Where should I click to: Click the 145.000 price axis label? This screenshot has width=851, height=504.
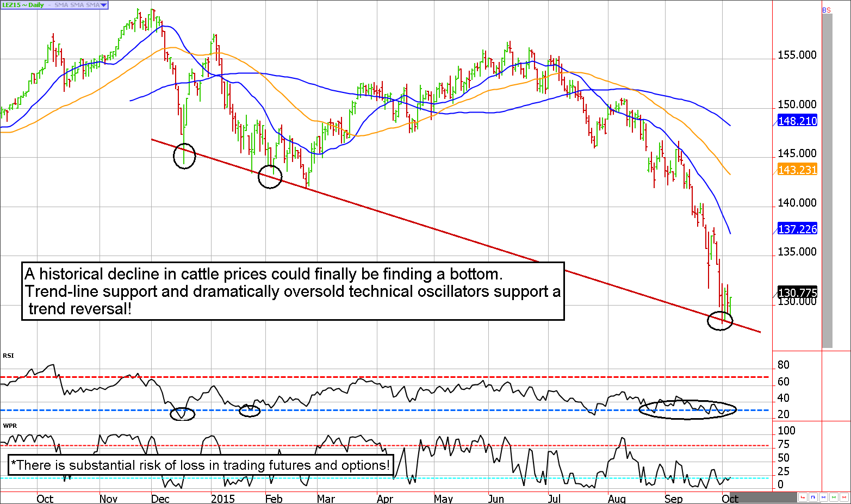tap(797, 153)
